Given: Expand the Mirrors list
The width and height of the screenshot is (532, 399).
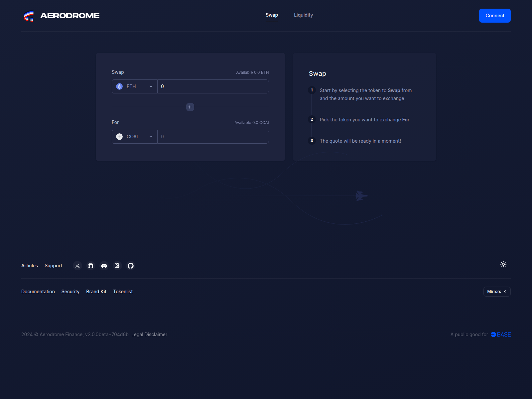Looking at the screenshot, I should (x=497, y=292).
